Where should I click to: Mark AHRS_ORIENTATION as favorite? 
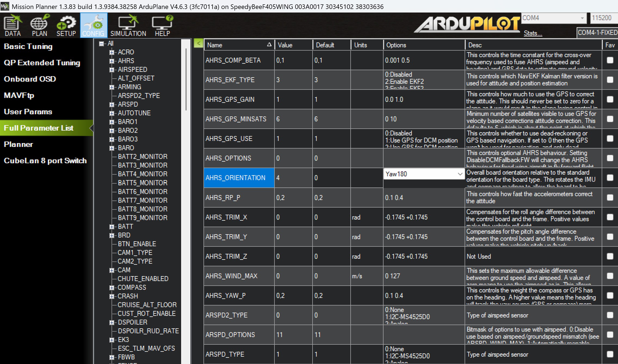(610, 178)
